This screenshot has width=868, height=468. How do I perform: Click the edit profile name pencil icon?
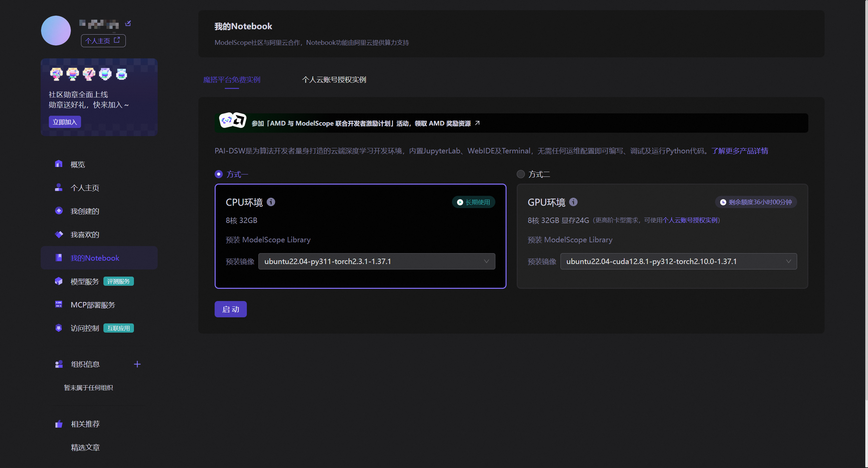(128, 23)
